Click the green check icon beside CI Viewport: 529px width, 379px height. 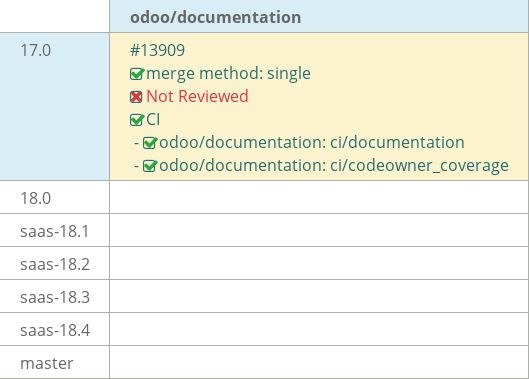click(137, 120)
